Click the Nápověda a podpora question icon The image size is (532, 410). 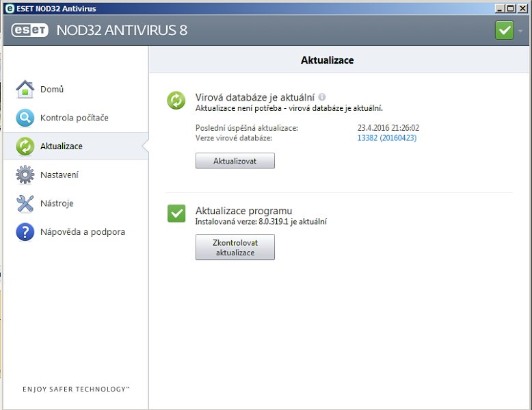click(x=25, y=232)
